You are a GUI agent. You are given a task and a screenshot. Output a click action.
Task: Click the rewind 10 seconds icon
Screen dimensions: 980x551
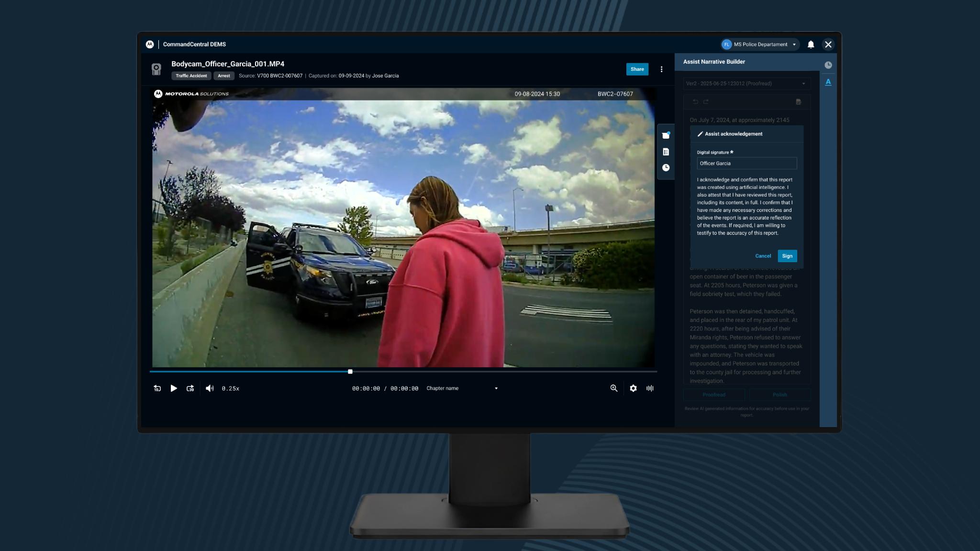(157, 388)
